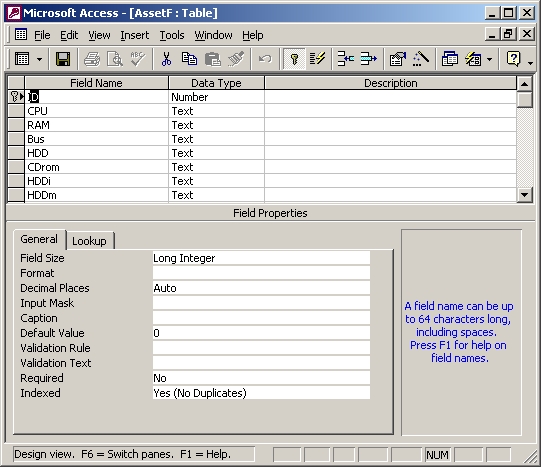Open the View menu
The height and width of the screenshot is (467, 541).
click(x=99, y=35)
